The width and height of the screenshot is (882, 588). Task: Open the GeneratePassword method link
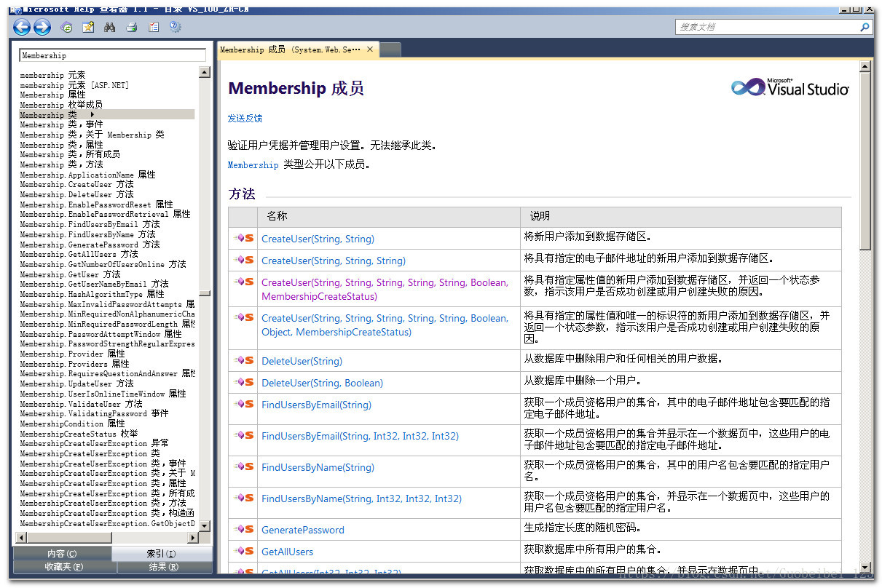tap(303, 530)
